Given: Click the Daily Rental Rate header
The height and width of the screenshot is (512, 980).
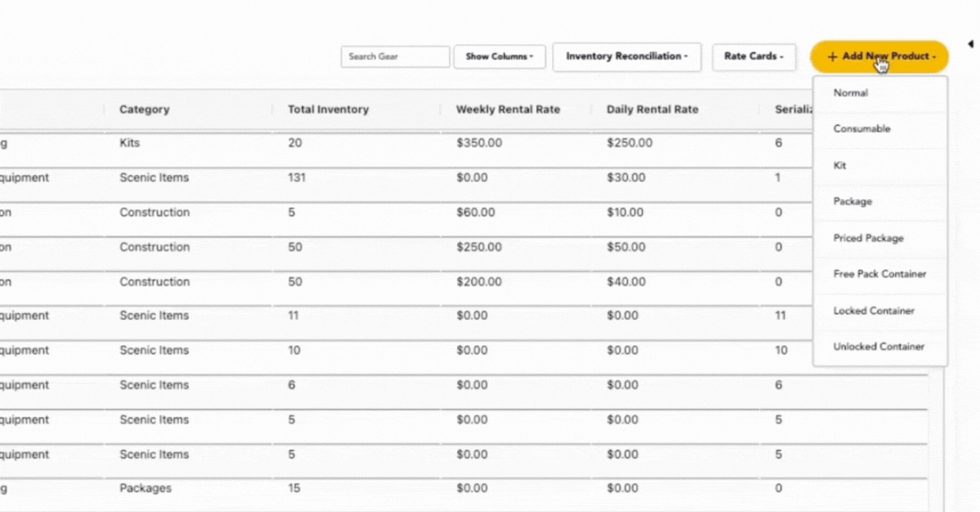Looking at the screenshot, I should 653,109.
